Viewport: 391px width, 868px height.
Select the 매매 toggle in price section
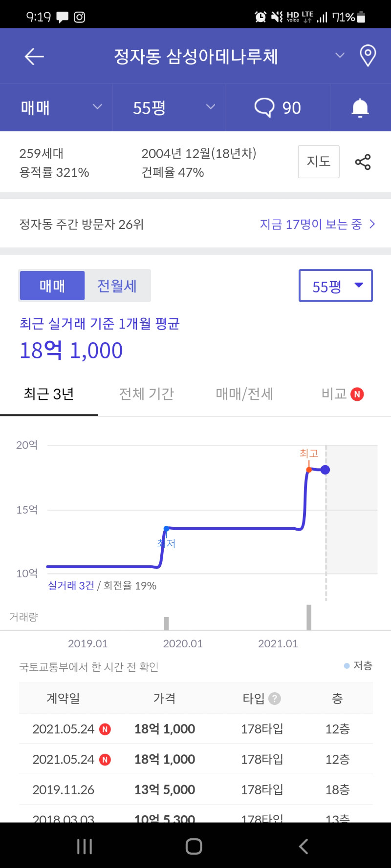pyautogui.click(x=52, y=286)
